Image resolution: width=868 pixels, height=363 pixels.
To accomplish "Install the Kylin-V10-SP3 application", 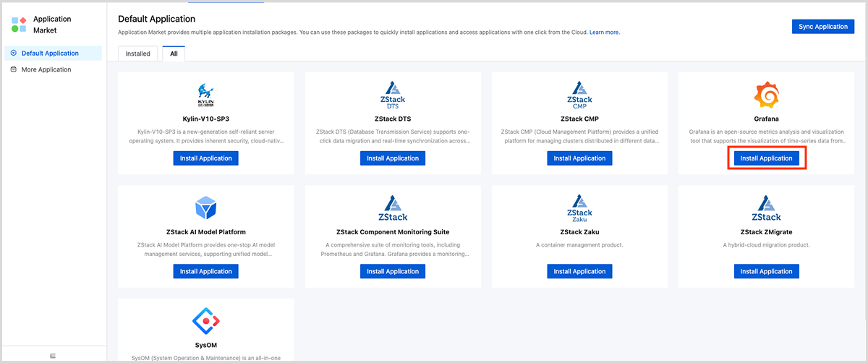I will pyautogui.click(x=205, y=158).
